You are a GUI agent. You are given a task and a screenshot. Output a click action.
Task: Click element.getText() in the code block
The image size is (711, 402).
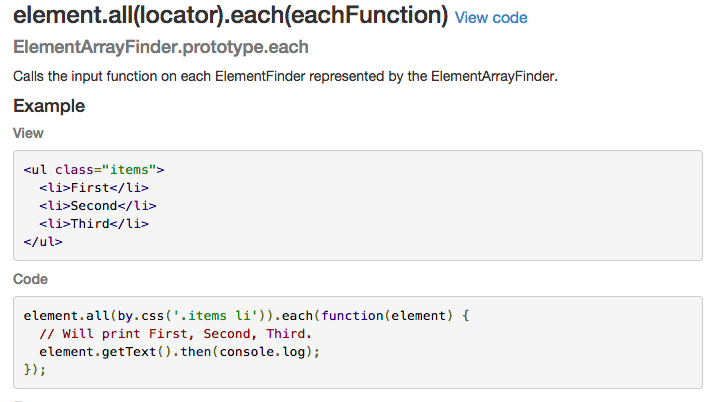(x=104, y=352)
